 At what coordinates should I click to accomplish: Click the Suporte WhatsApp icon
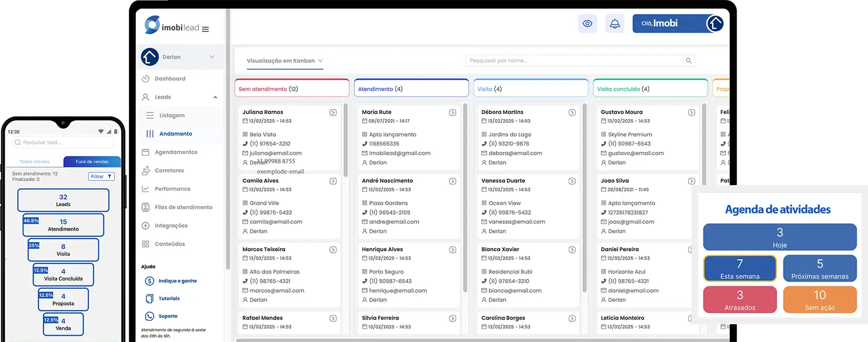click(150, 316)
